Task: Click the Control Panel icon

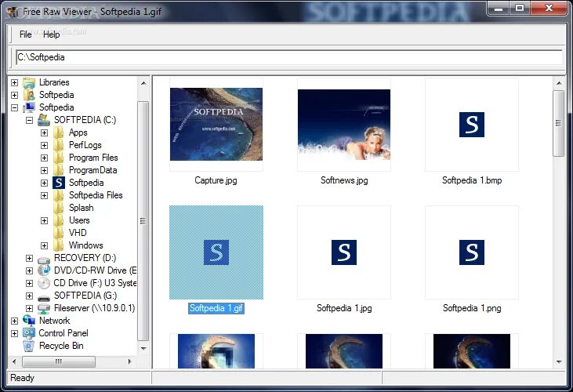Action: pos(29,333)
